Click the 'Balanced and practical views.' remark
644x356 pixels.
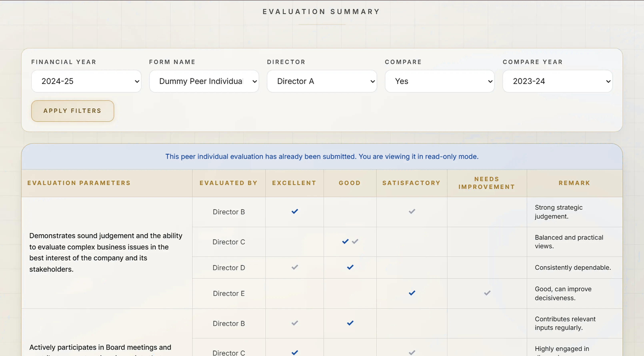(x=569, y=242)
